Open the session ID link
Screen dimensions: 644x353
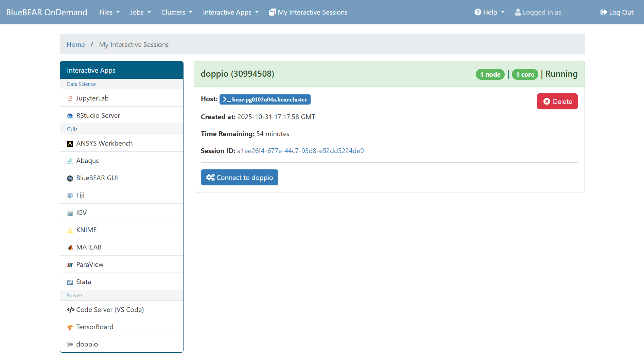tap(300, 151)
